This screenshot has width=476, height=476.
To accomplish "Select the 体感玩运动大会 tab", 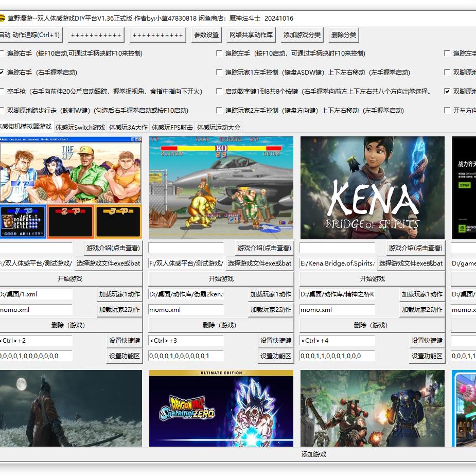I will click(x=219, y=127).
